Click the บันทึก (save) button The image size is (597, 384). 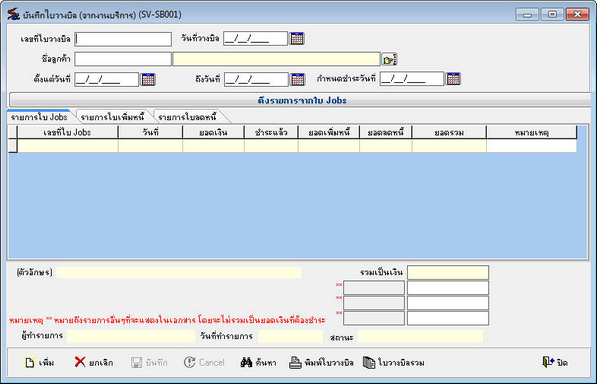(x=149, y=363)
